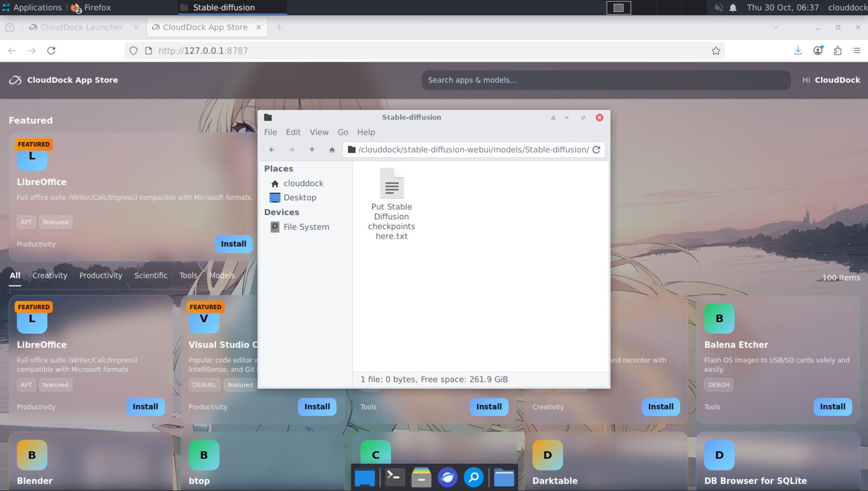This screenshot has height=491, width=868.
Task: Open the magnifier search app in dock
Action: pos(473,477)
